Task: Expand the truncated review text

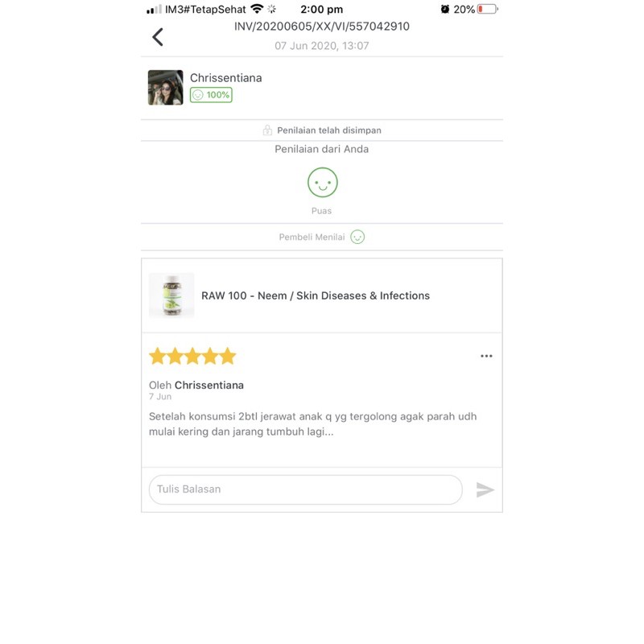Action: coord(312,424)
